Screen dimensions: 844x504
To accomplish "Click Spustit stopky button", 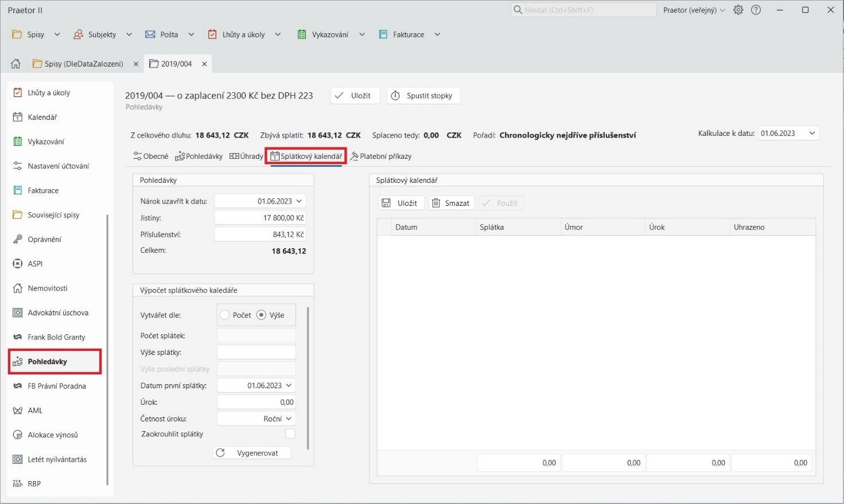I will 423,96.
